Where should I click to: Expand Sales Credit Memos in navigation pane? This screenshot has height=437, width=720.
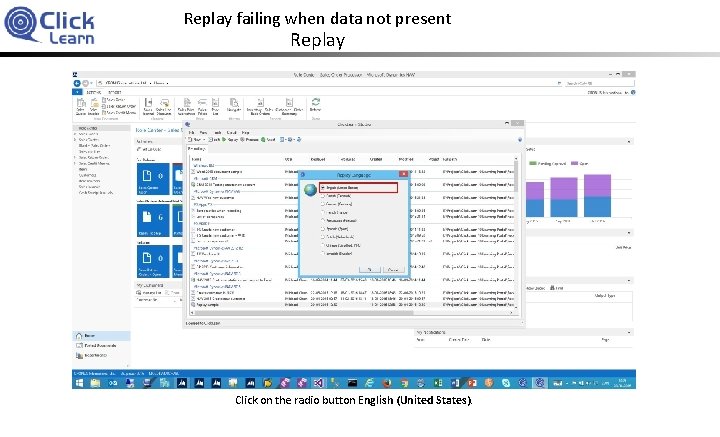pos(75,163)
